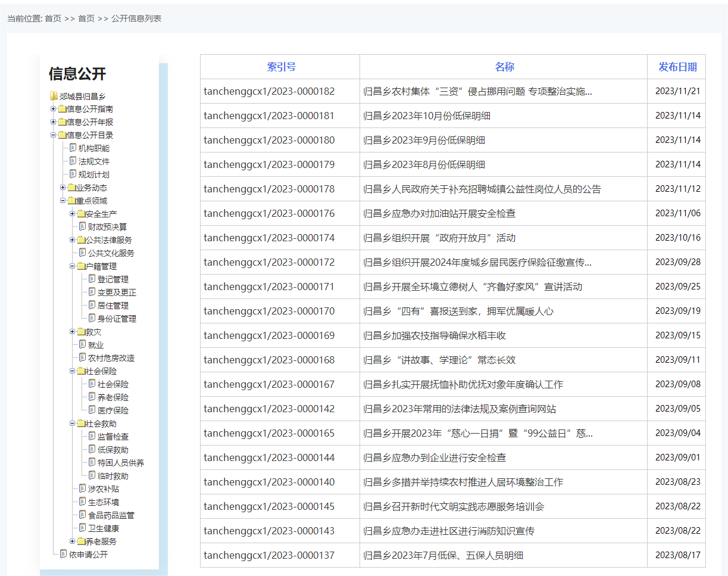This screenshot has width=728, height=576.
Task: Click the 发布日期 column header
Action: (x=677, y=67)
